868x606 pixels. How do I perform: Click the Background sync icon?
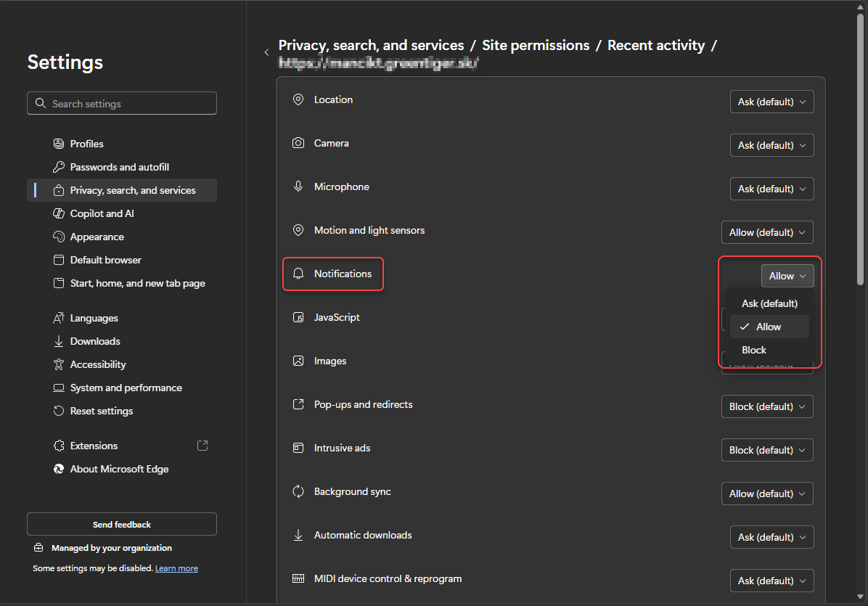click(298, 491)
